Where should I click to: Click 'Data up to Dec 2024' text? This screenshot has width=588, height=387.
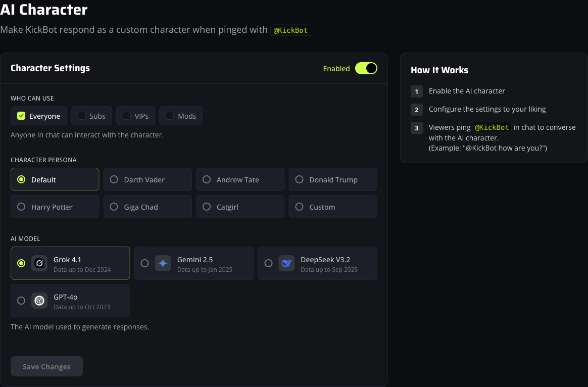[x=82, y=270]
